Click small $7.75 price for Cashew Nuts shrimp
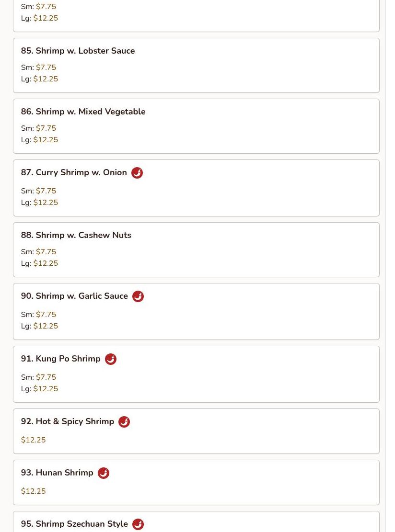Screen dimensions: 395x532 click(46, 252)
